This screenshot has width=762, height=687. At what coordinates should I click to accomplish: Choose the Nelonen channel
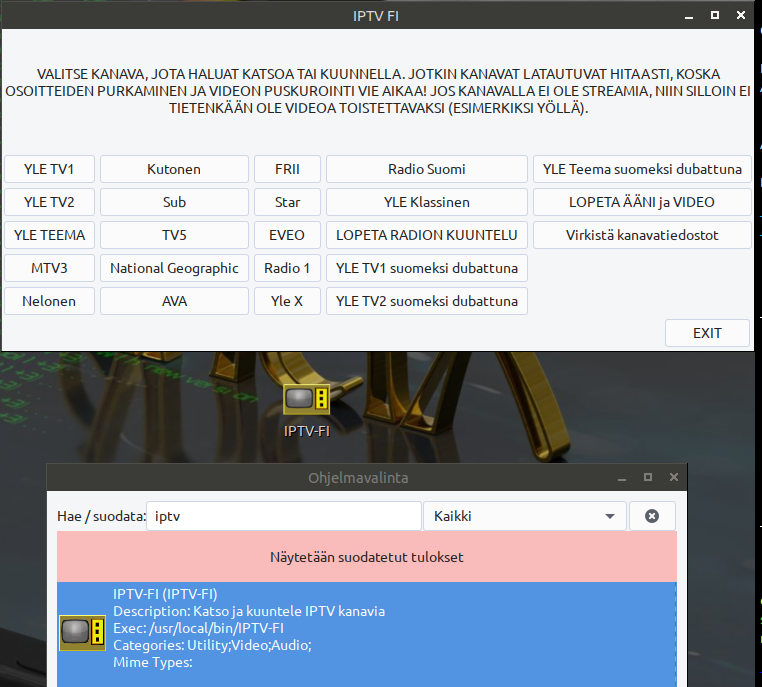click(49, 301)
